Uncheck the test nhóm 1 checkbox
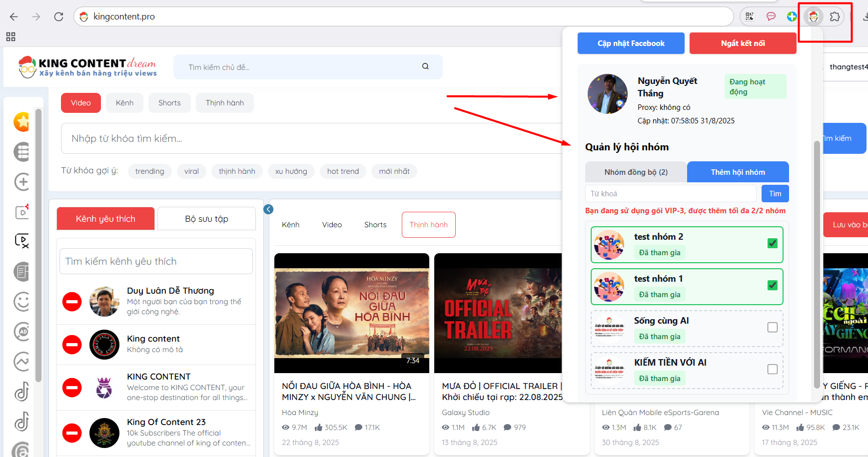 tap(772, 285)
